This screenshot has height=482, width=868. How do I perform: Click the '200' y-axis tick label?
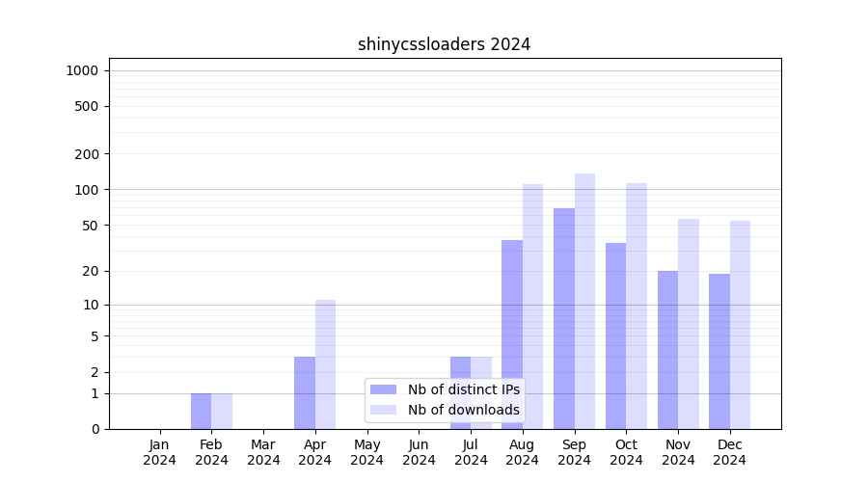88,154
